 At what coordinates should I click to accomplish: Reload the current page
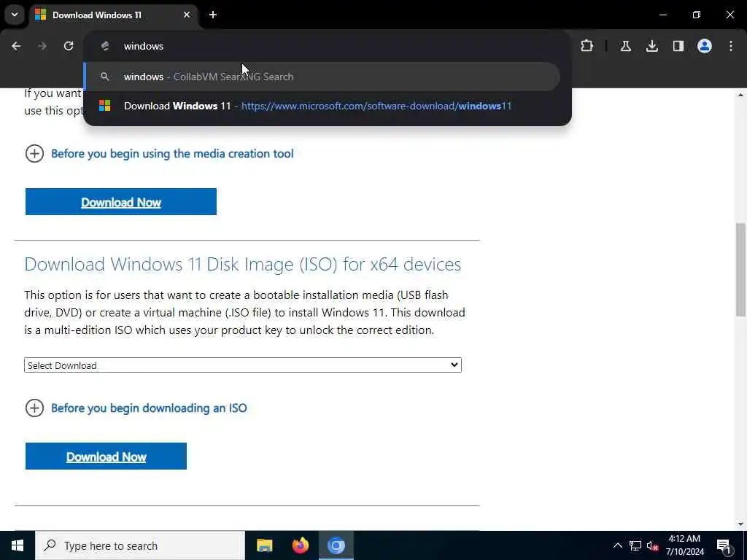pos(69,46)
